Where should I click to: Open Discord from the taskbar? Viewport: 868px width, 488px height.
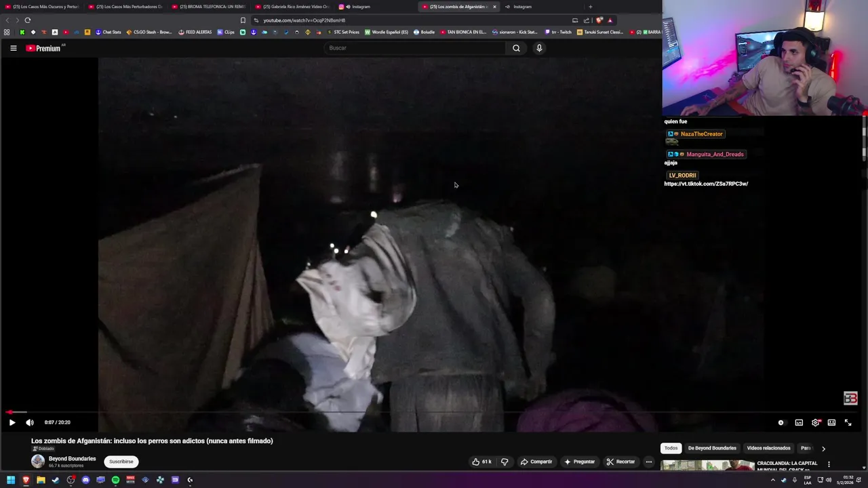[x=85, y=480]
